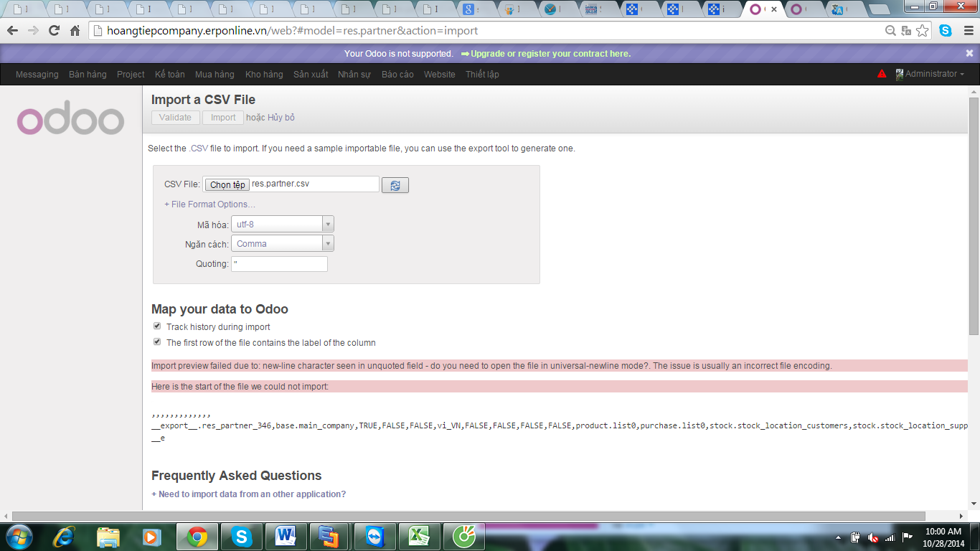
Task: Click the translate page icon
Action: tap(906, 31)
